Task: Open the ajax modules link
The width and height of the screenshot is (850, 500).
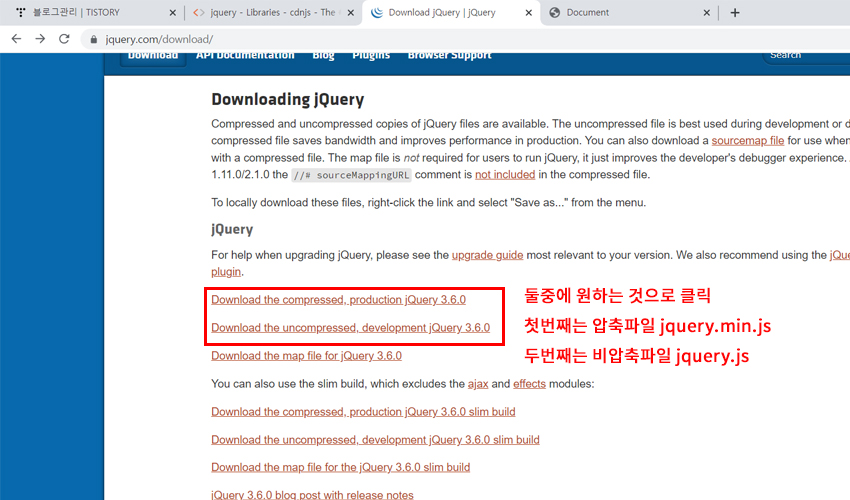Action: point(478,384)
